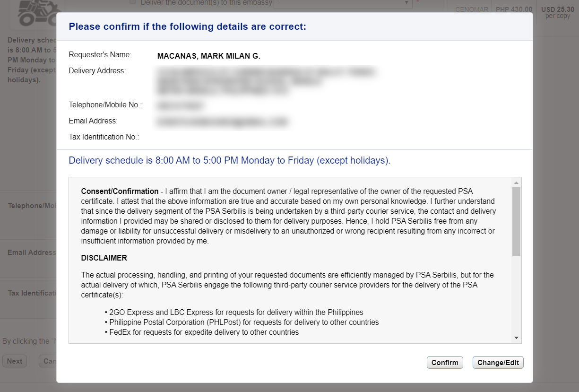Click the USD 25.30 per copy price
Screen dimensions: 579x392
pyautogui.click(x=558, y=12)
